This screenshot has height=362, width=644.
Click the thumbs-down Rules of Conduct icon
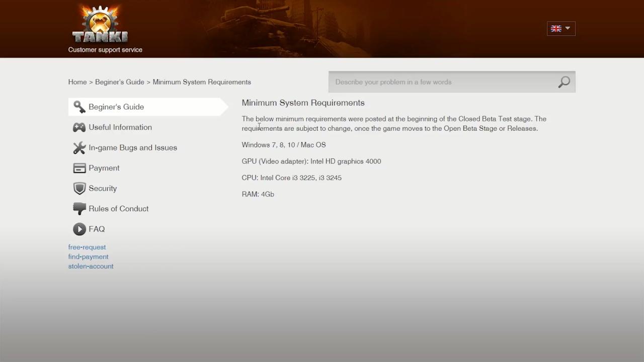click(x=79, y=209)
